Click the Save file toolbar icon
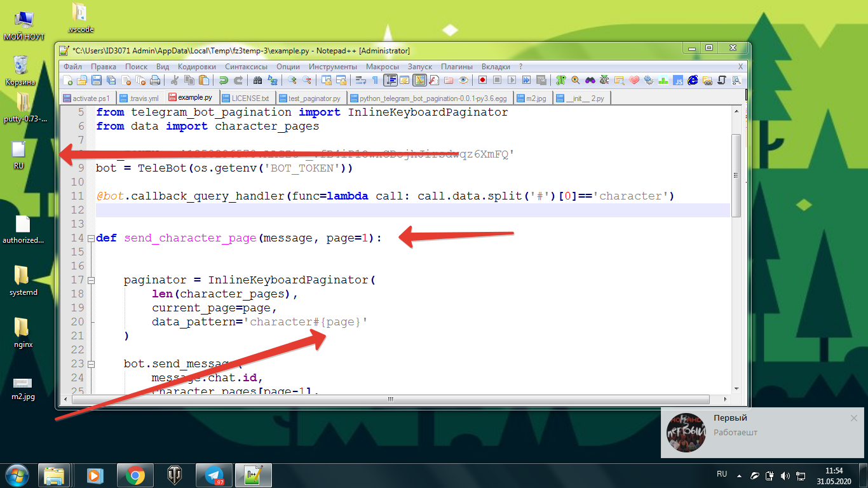 97,81
